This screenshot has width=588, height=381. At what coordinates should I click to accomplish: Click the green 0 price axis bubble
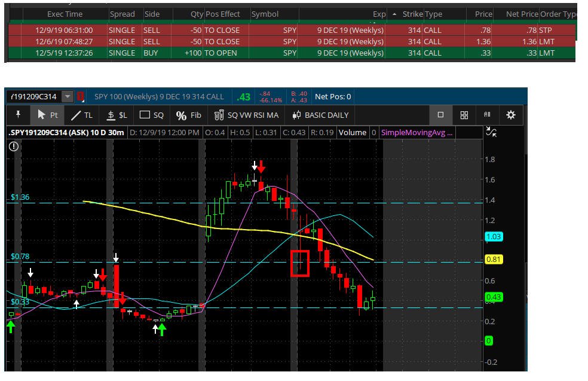pos(489,341)
